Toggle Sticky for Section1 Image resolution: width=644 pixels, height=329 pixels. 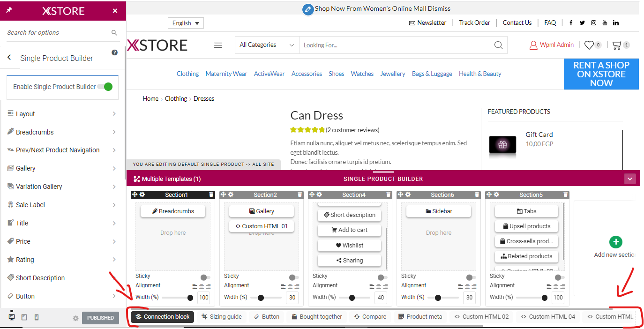click(205, 277)
